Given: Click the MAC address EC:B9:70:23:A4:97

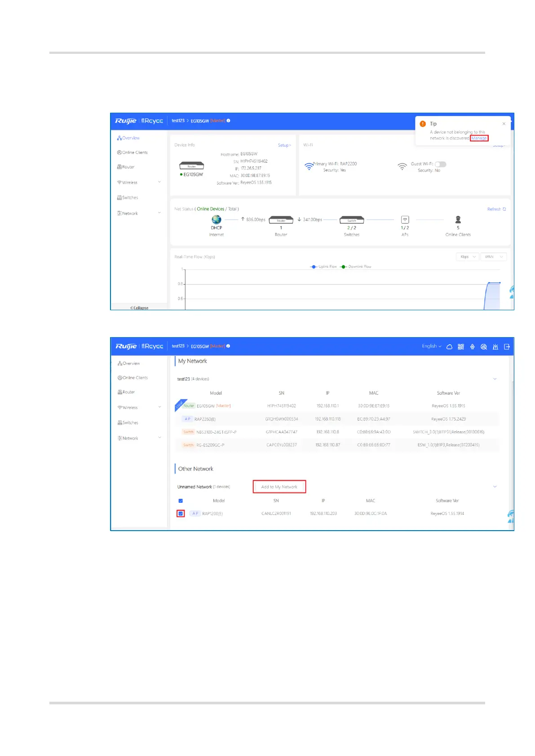Looking at the screenshot, I should [x=374, y=419].
